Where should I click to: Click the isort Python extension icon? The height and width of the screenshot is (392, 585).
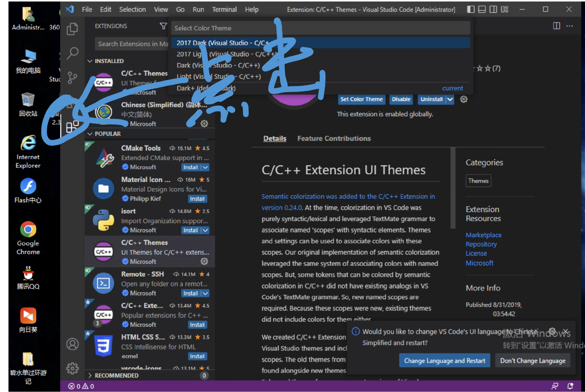pos(104,220)
